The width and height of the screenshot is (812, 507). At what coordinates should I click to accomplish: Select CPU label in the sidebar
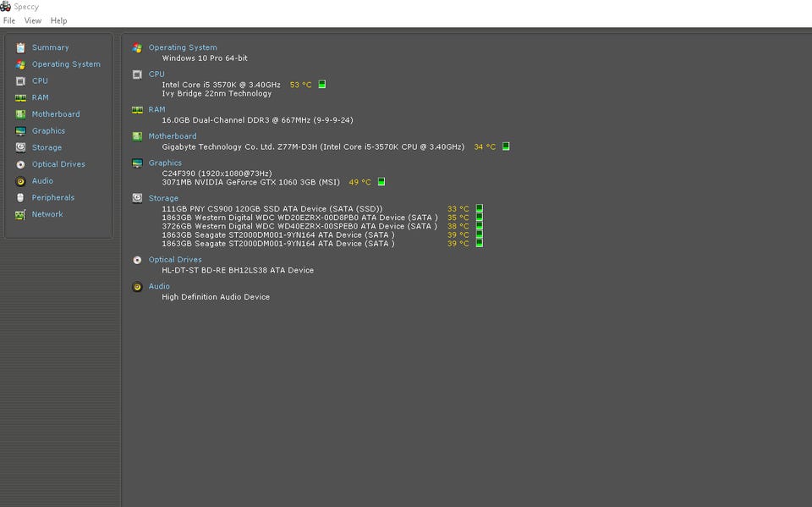pos(40,80)
